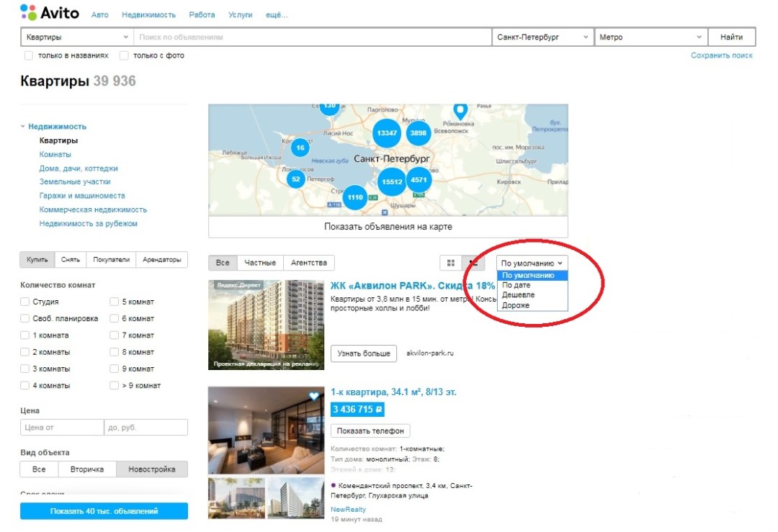Click Сохранить поиск link
Viewport: 778px width, 532px height.
click(x=721, y=55)
